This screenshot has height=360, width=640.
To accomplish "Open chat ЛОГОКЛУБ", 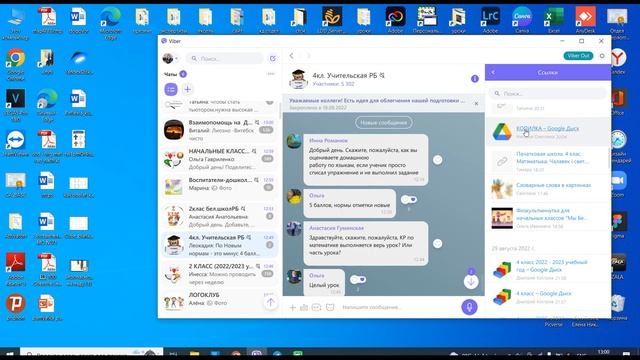I will pyautogui.click(x=219, y=301).
